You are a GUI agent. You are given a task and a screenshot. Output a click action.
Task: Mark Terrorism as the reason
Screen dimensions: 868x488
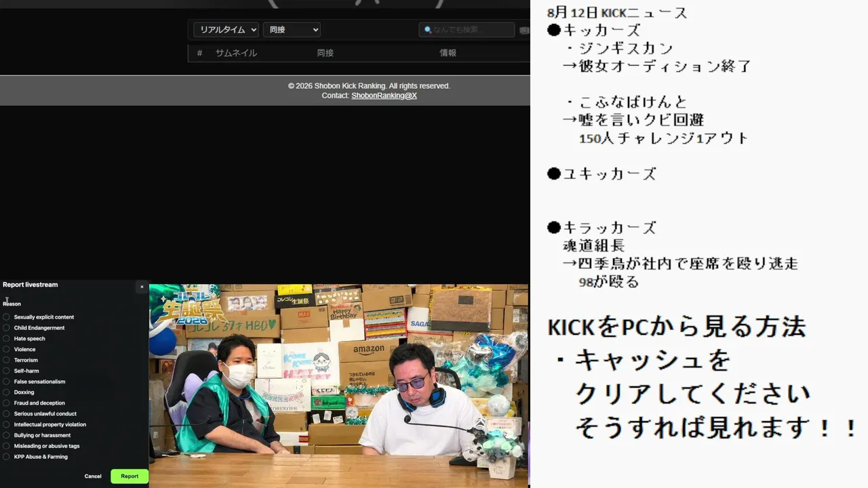6,361
